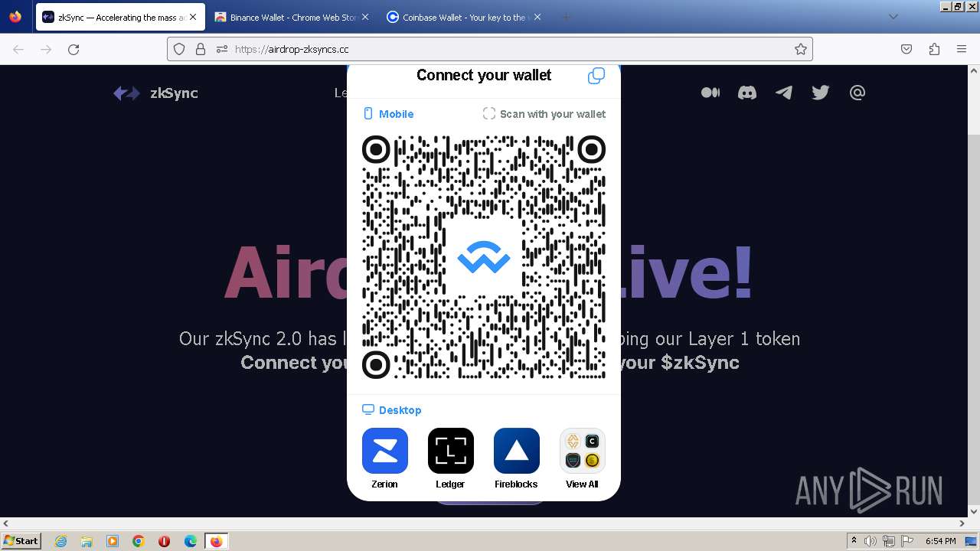Open zkSync Medium page icon

tap(710, 93)
